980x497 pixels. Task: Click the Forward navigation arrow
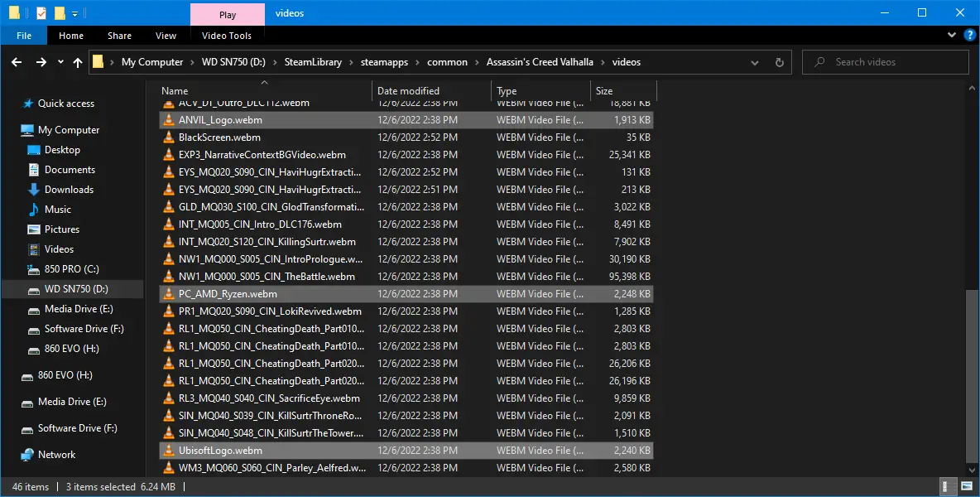41,62
